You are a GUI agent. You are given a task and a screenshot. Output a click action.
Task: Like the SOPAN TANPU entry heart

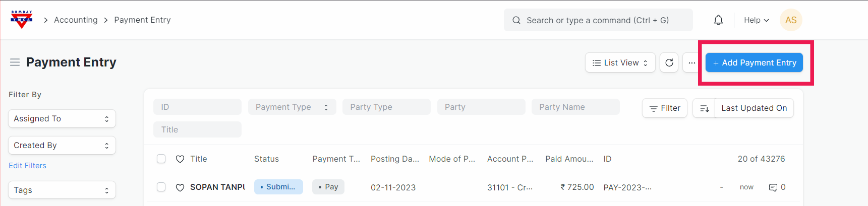tap(180, 187)
